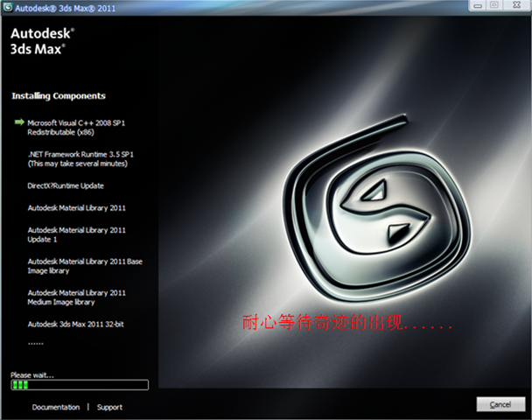The width and height of the screenshot is (532, 420).
Task: Click "Microsoft Visual C++ 2008 SP1 Redistributable (x86)"
Action: pyautogui.click(x=76, y=128)
